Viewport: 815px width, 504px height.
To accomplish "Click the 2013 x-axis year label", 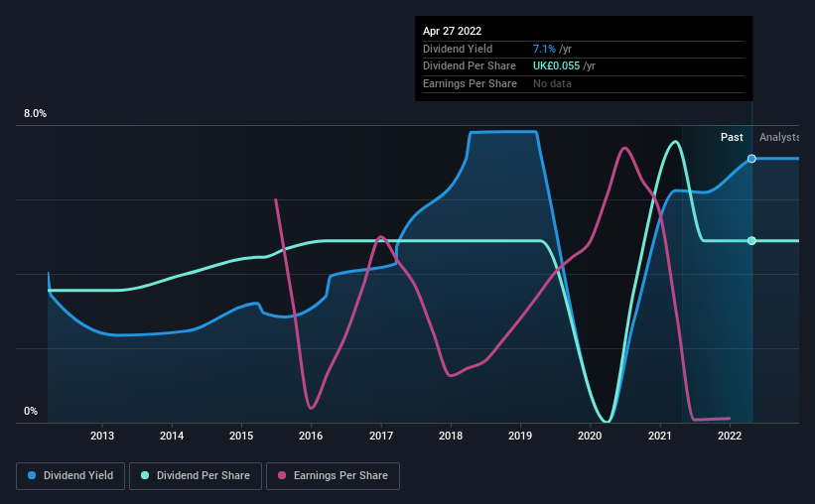I will coord(102,436).
